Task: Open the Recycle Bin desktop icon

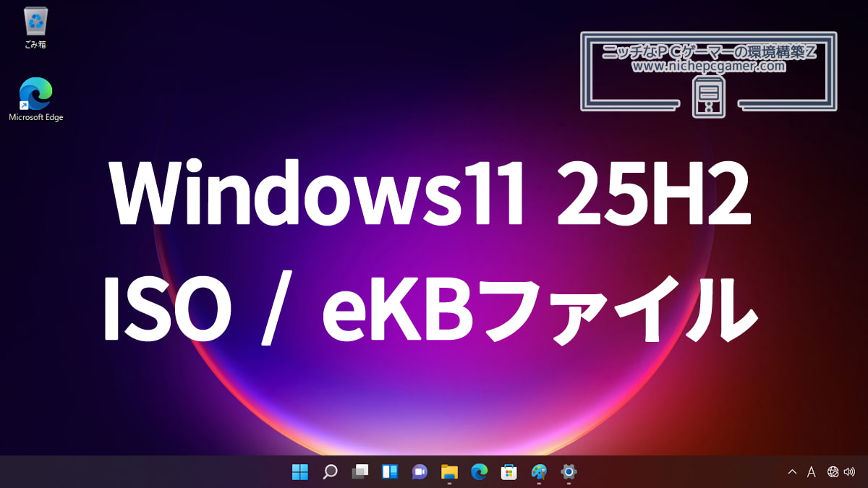Action: [35, 28]
